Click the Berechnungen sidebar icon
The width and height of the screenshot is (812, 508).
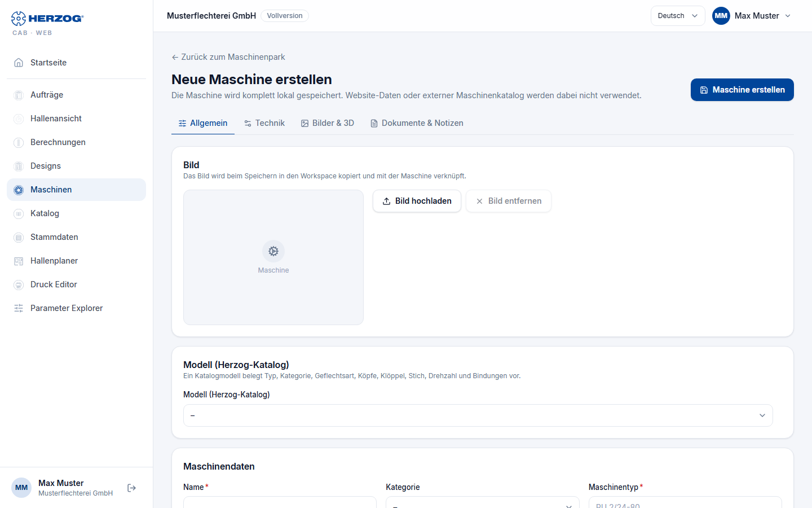(x=19, y=142)
